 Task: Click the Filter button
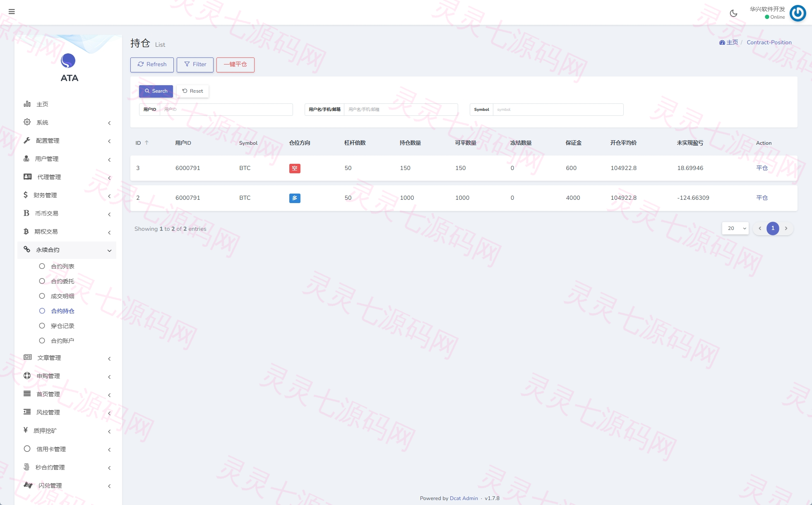(195, 65)
